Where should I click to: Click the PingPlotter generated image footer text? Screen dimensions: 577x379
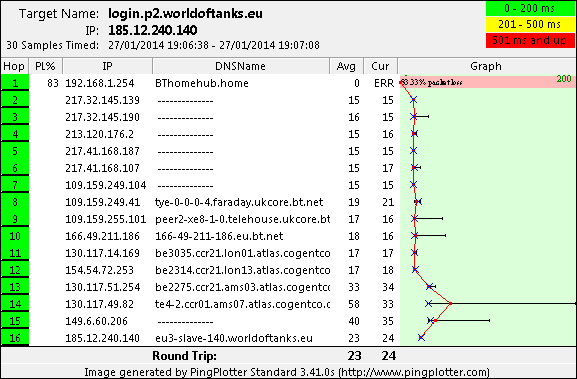(x=287, y=372)
